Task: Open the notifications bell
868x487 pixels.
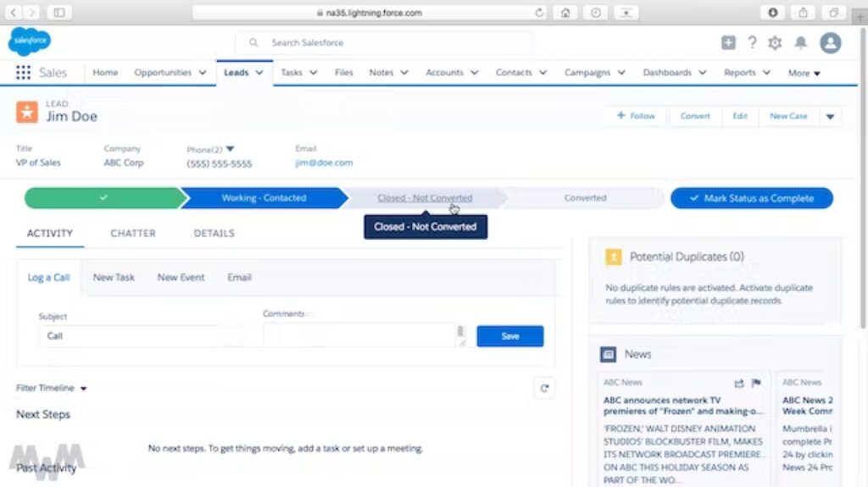Action: 800,42
